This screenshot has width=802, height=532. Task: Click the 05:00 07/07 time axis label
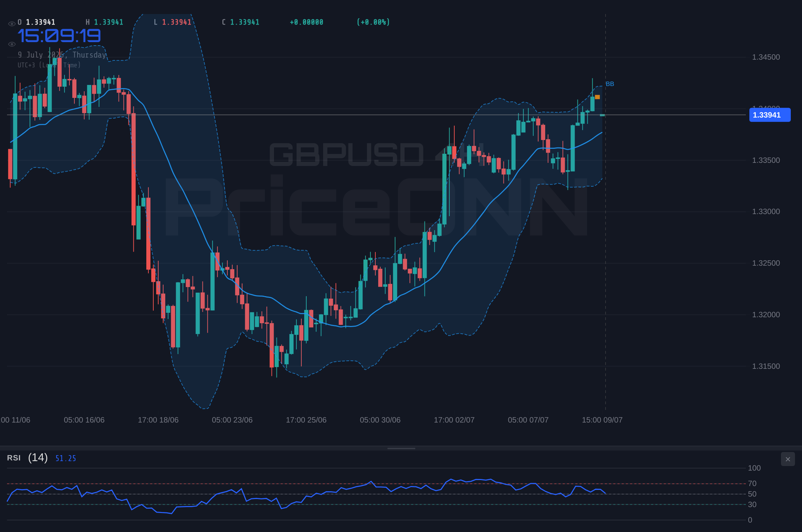(528, 420)
